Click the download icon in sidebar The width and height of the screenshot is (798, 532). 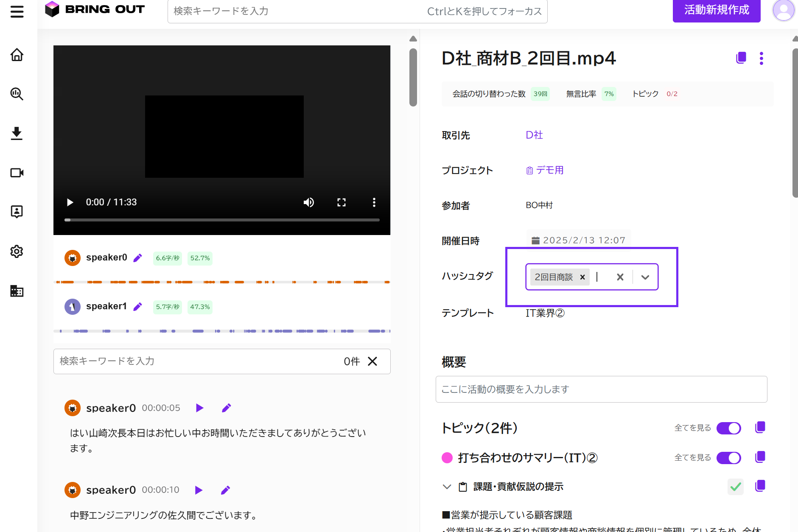[x=17, y=133]
